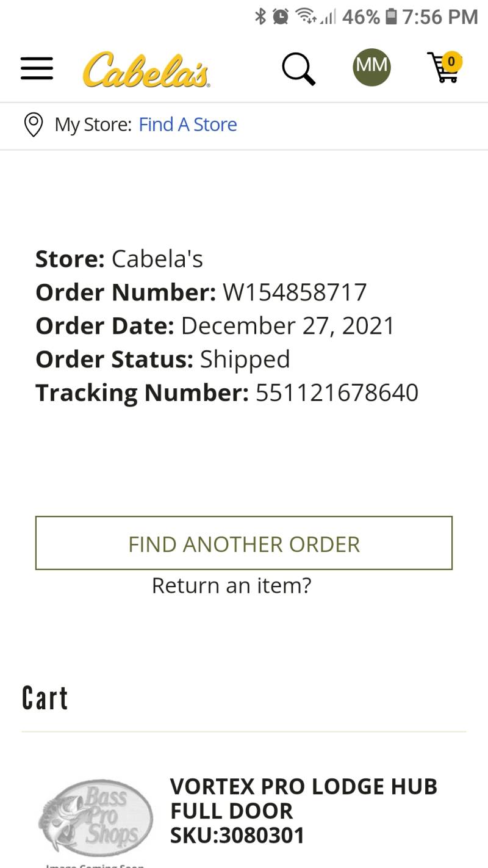Open the hamburger navigation menu
488x868 pixels.
pos(37,68)
